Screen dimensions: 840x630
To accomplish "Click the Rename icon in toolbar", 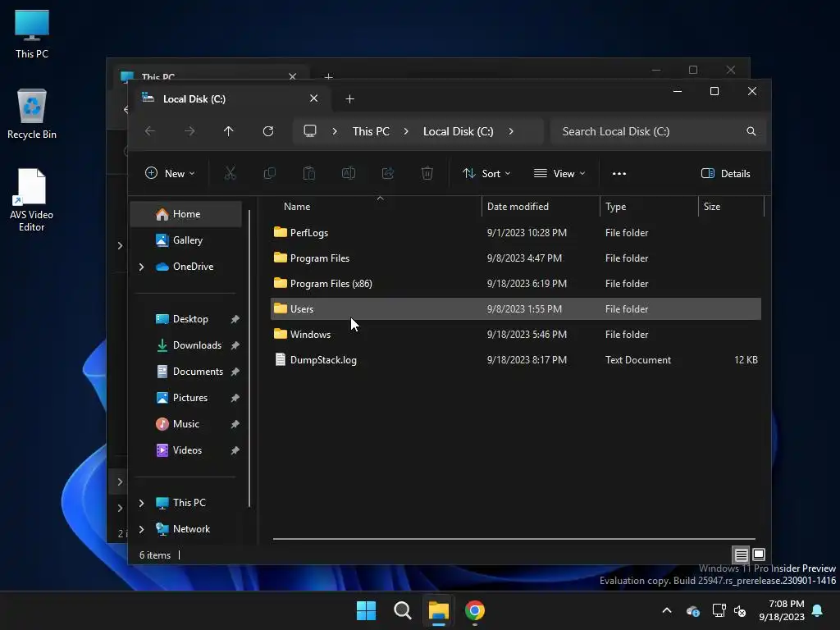I will [348, 173].
